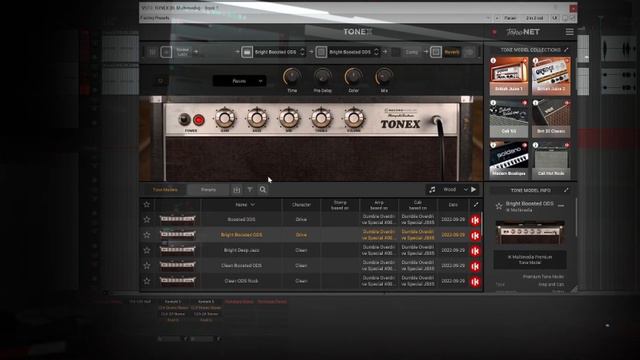Expand the Tone Model Collections panel

click(566, 50)
